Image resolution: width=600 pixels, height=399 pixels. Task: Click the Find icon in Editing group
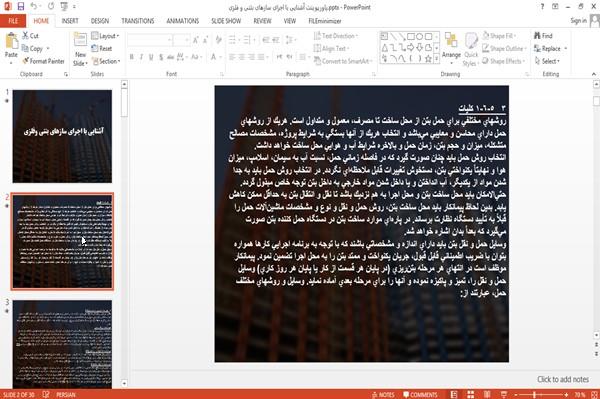[x=537, y=36]
